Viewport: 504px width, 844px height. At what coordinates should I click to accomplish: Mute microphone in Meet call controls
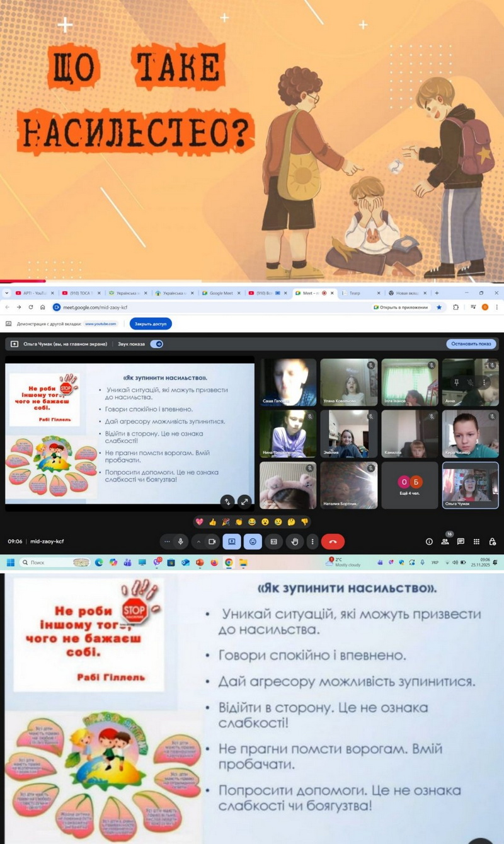(181, 541)
